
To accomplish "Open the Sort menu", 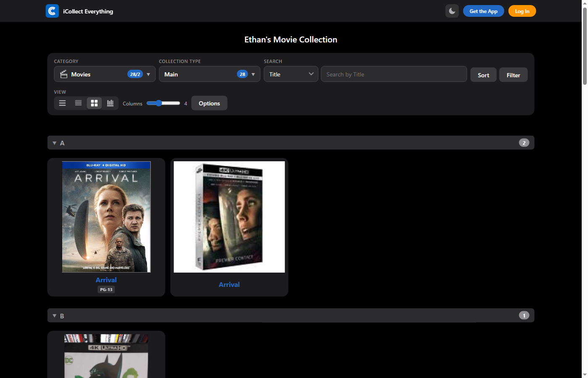I will pos(483,74).
